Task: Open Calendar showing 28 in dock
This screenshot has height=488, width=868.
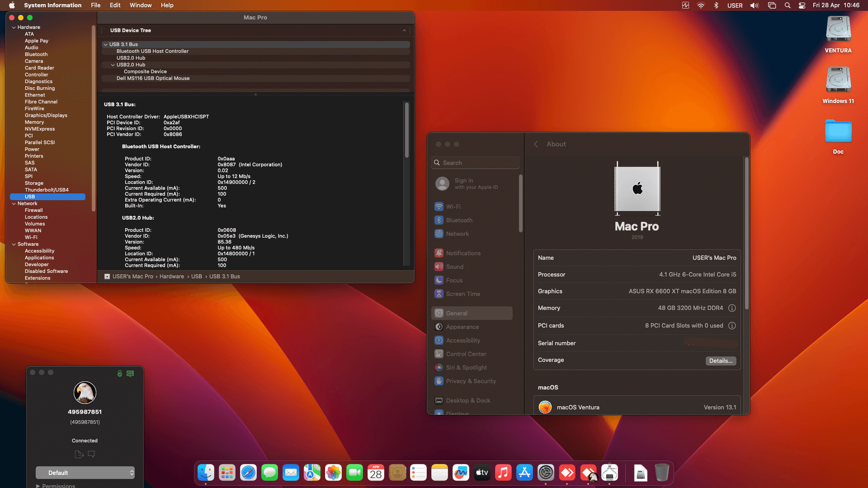Action: tap(376, 473)
